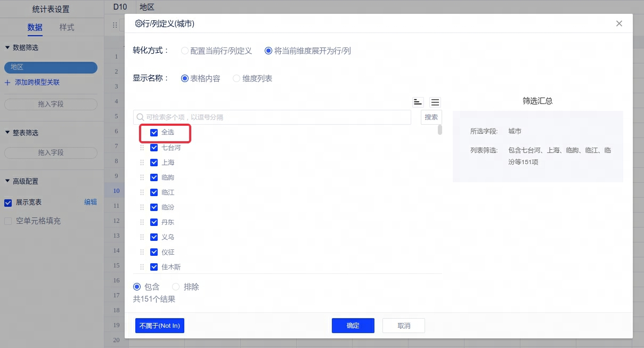Viewport: 644px width, 348px height.
Task: Uncheck the 全选 checkbox
Action: (x=154, y=132)
